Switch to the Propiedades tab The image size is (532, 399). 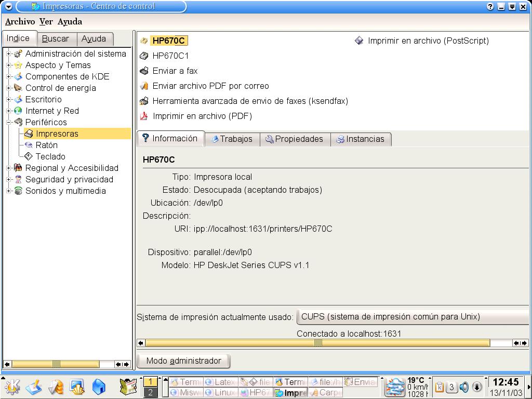[295, 139]
